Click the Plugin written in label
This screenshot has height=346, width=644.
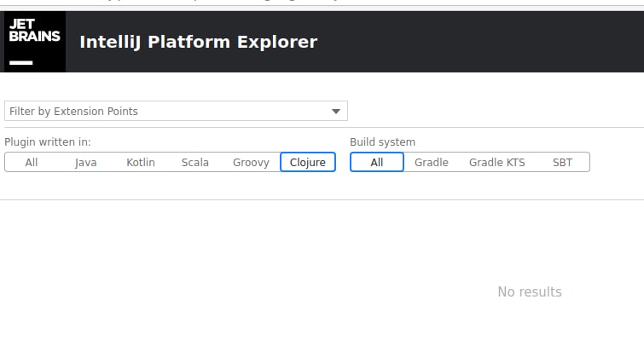(48, 142)
